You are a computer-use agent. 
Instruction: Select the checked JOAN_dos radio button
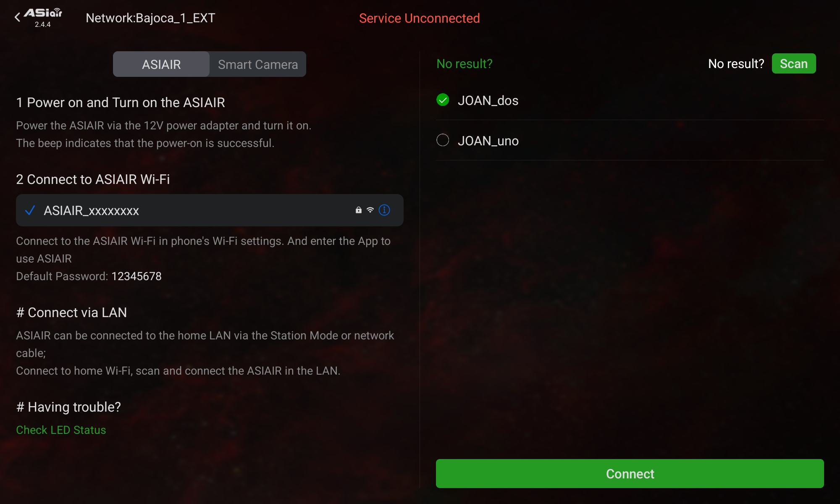[x=443, y=100]
